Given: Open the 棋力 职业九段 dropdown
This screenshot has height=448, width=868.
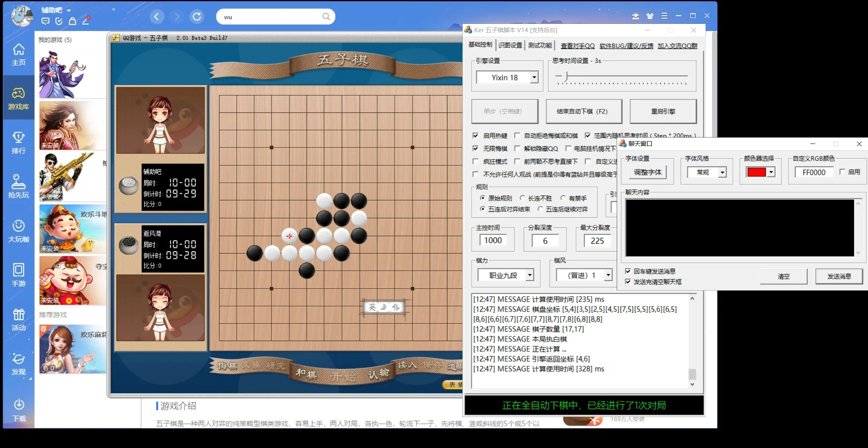Looking at the screenshot, I should 530,275.
